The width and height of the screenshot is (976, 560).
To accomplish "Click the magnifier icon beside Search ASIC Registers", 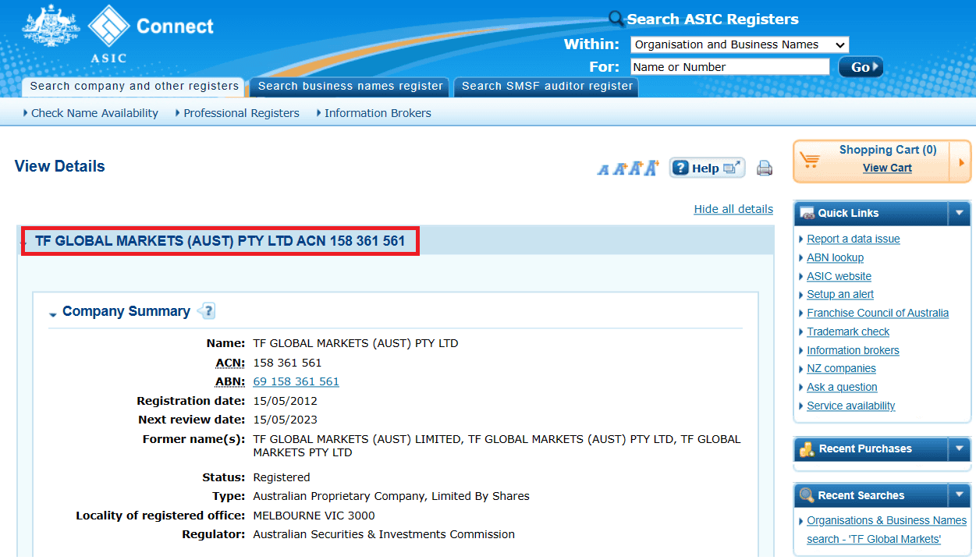I will [616, 19].
